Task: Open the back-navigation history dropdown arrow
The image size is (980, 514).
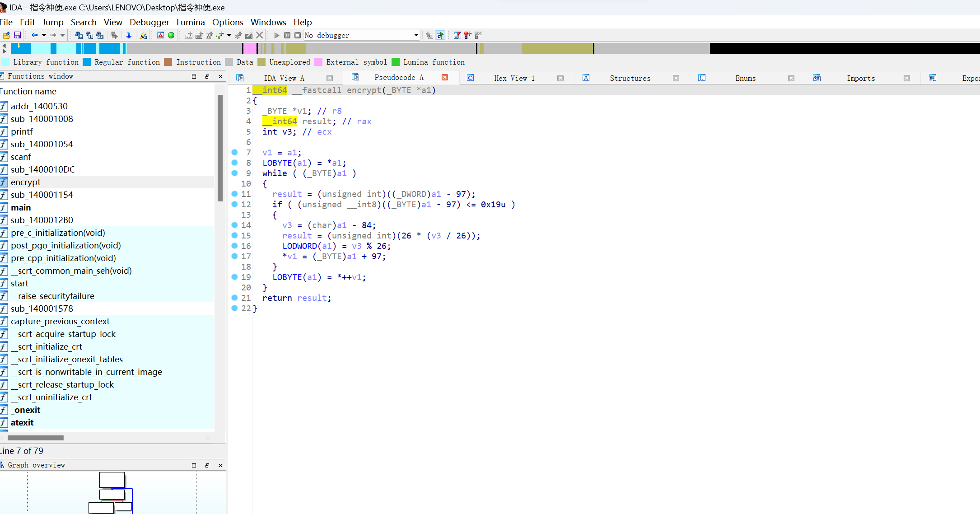Action: pos(44,35)
